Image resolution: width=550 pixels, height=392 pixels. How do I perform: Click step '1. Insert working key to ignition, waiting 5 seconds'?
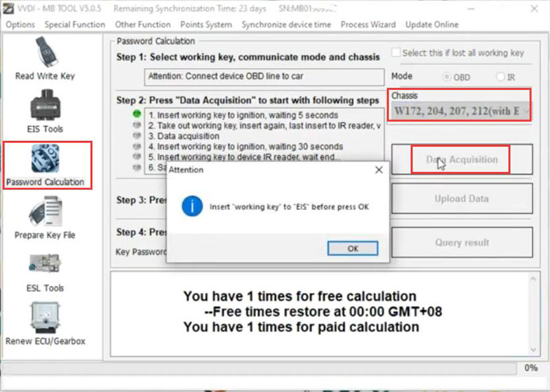click(x=243, y=115)
